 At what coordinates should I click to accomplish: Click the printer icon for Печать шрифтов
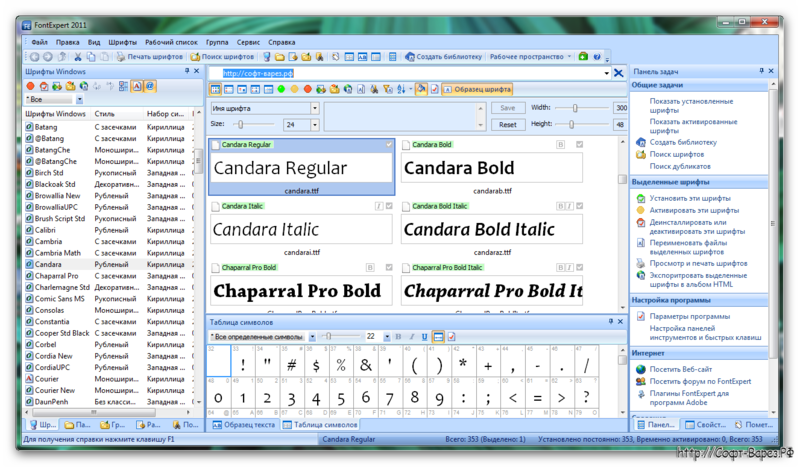[120, 57]
